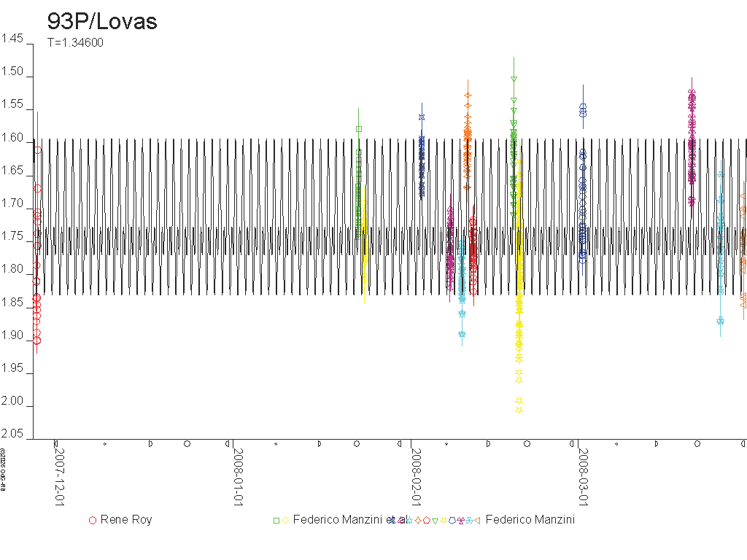Click the 1.45 magnitude axis label
The height and width of the screenshot is (560, 747).
pos(12,39)
